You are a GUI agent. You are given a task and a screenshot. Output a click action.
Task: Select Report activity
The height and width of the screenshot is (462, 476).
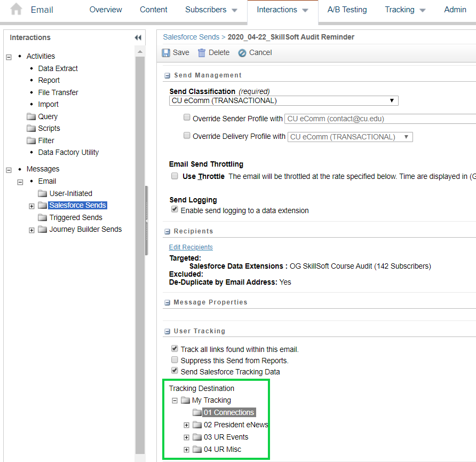point(49,80)
